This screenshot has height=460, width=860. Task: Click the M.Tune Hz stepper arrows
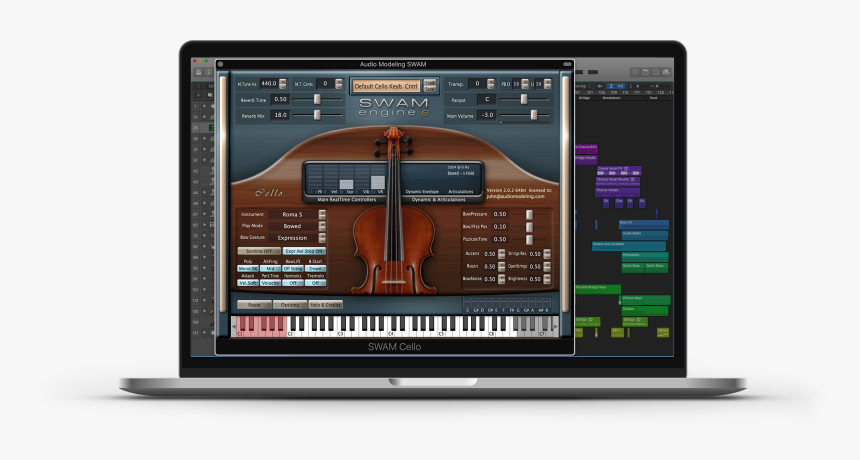[x=282, y=84]
